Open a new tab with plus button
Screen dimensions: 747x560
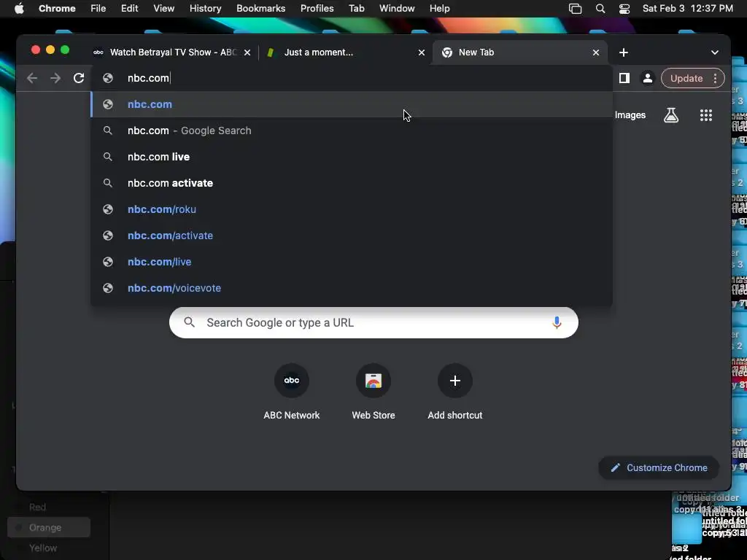click(x=624, y=52)
